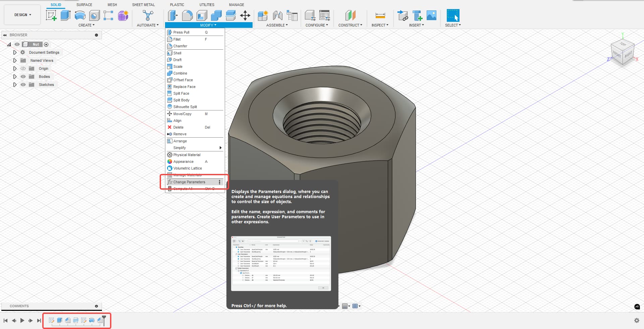Screen dimensions: 644x329
Task: Click the Parameters dialog preview thumbnail in tooltip
Action: [281, 264]
